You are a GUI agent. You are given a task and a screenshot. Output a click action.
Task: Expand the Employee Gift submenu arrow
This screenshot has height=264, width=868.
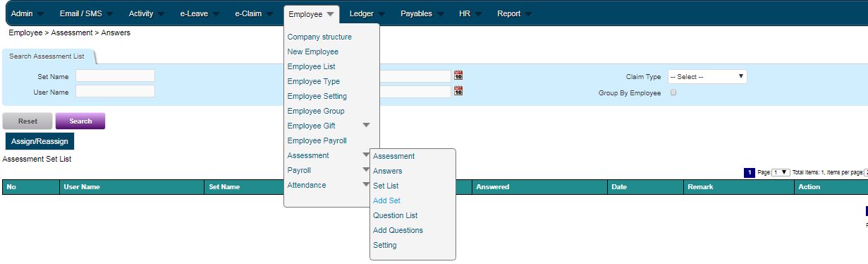tap(366, 126)
